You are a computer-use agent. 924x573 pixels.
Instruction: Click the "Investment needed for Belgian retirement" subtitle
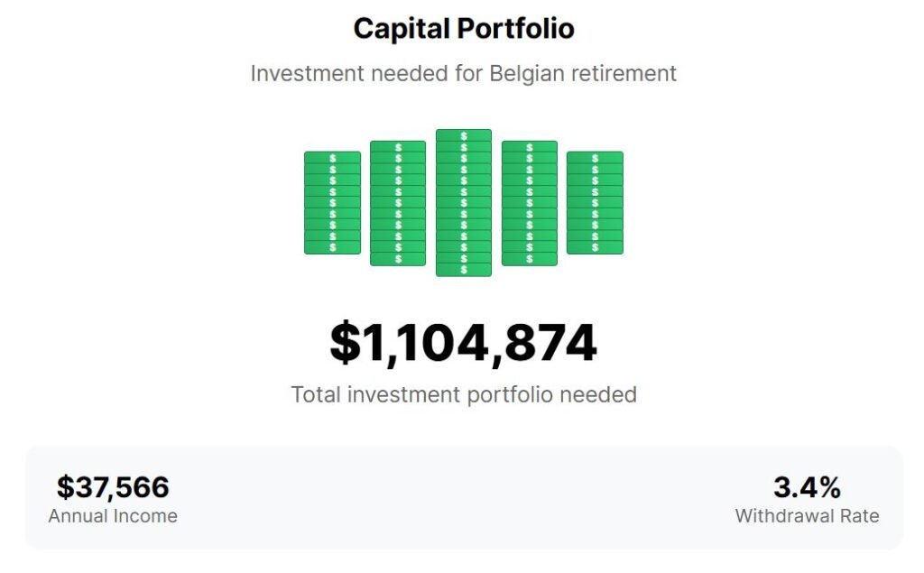tap(464, 73)
